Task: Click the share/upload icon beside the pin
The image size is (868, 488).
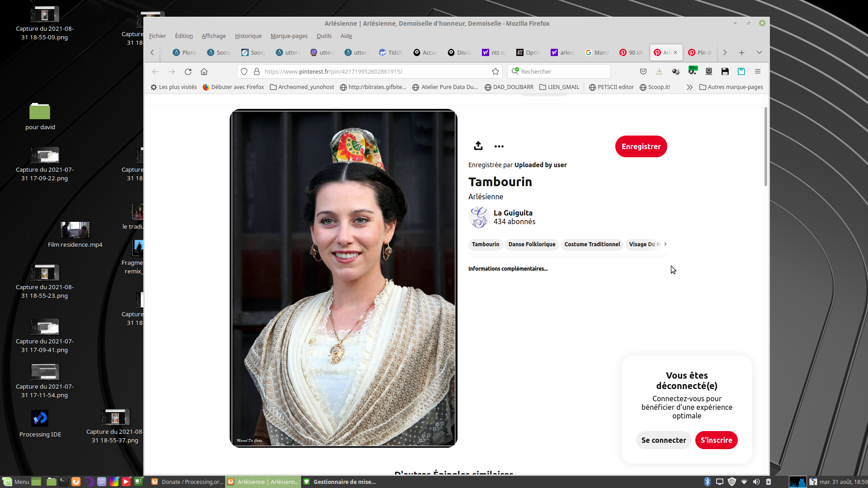Action: 478,146
